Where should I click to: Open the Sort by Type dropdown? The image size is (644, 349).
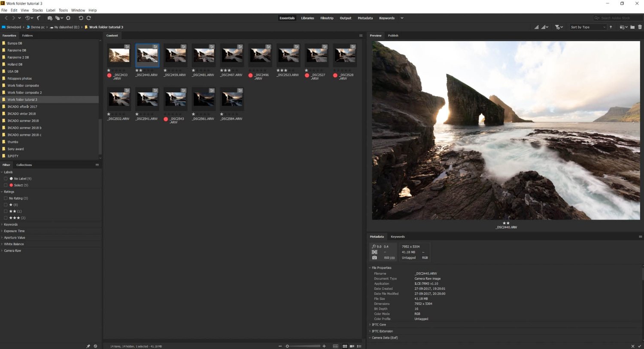pos(587,27)
